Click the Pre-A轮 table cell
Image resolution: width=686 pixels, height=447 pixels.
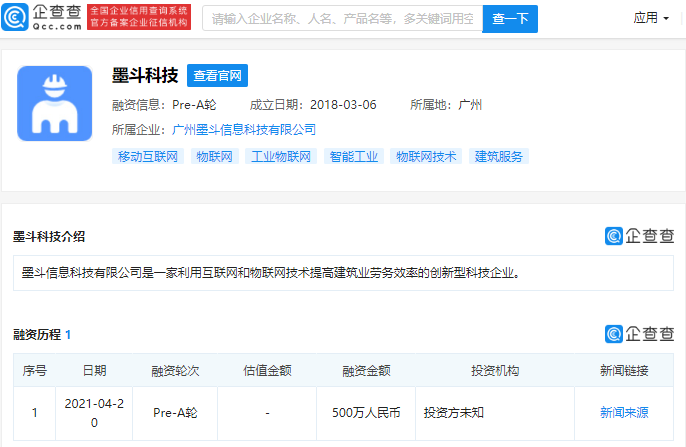click(x=175, y=412)
